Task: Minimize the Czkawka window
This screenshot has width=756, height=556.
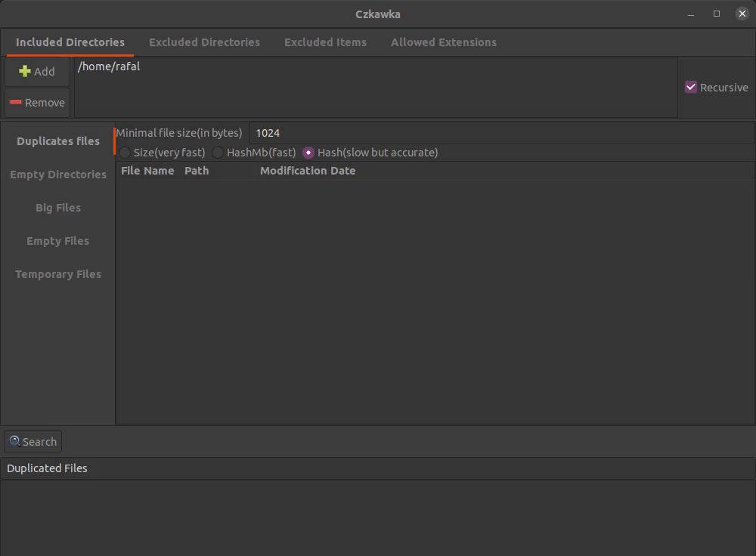Action: coord(691,14)
